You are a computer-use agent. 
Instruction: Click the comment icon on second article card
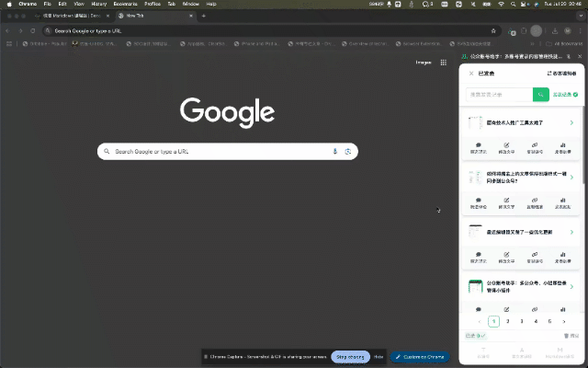click(x=478, y=202)
